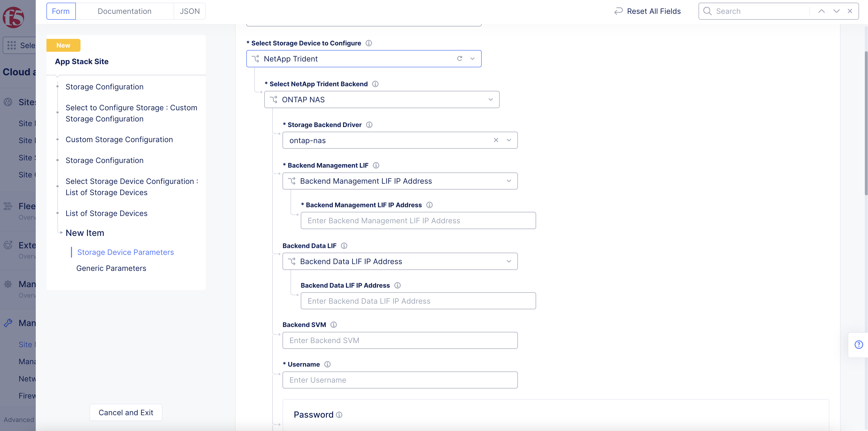Click refresh icon in NetApp Trident field

click(459, 59)
